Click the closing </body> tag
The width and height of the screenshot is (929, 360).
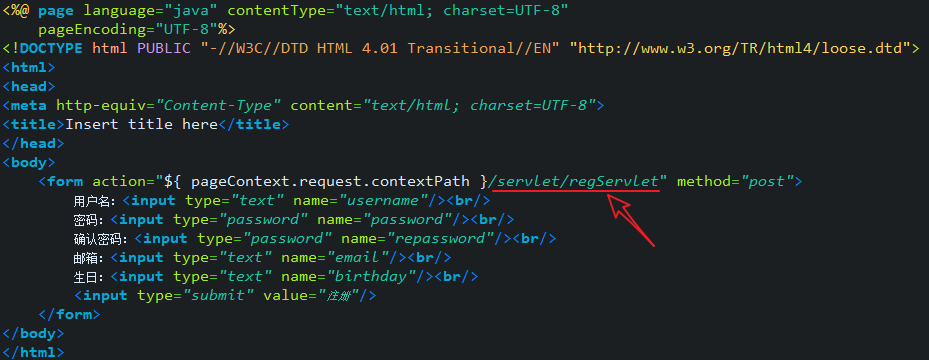click(x=34, y=333)
